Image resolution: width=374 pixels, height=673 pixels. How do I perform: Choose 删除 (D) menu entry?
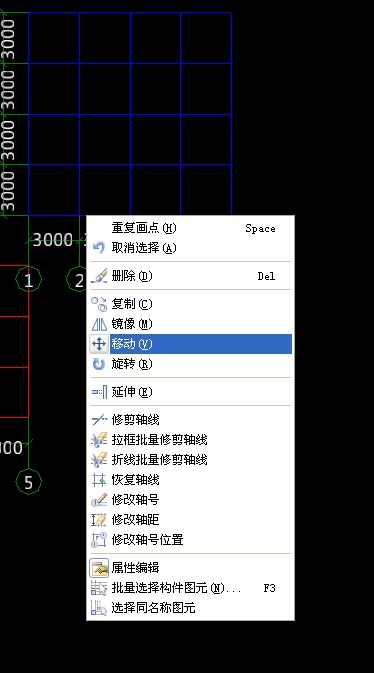click(x=190, y=276)
